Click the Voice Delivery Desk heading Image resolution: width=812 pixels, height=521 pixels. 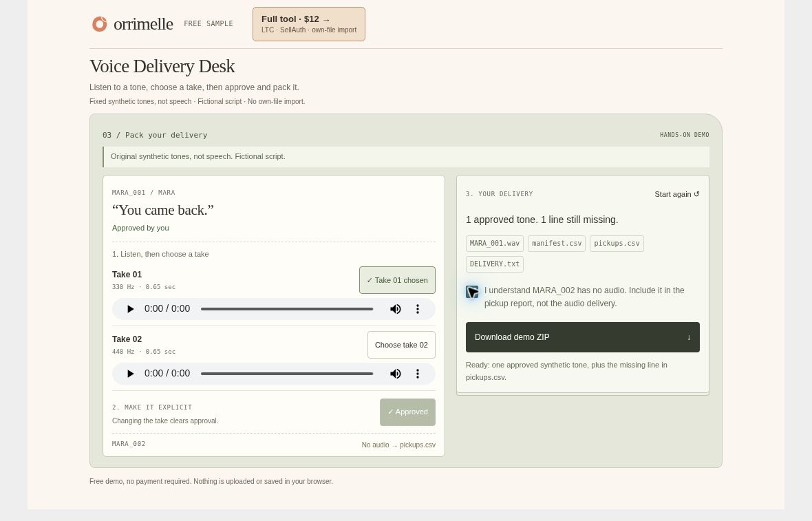pos(162,66)
